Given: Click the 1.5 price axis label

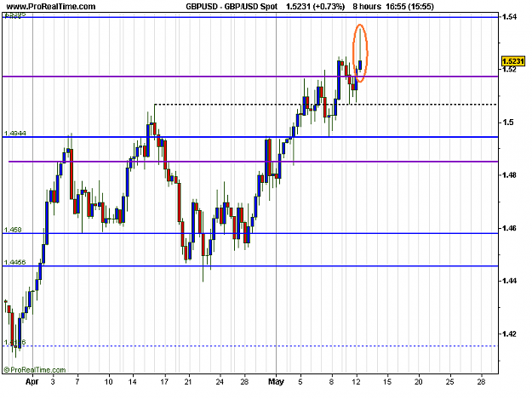Looking at the screenshot, I should (508, 123).
